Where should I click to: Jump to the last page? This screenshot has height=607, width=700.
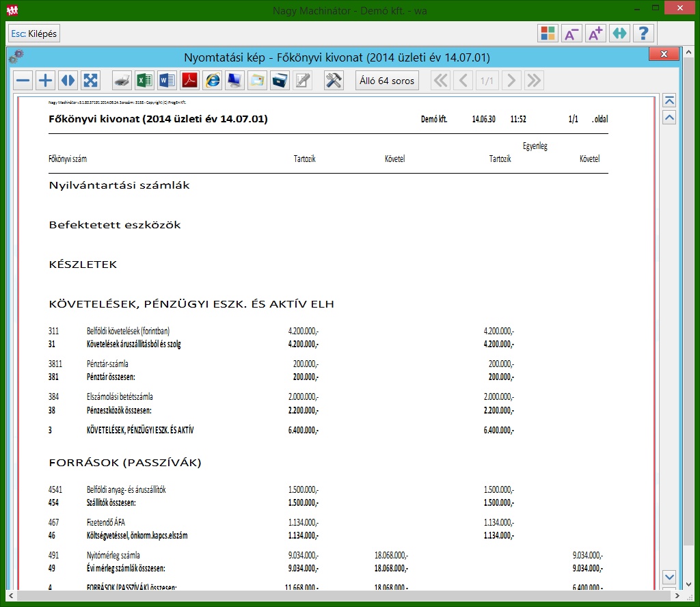pyautogui.click(x=534, y=81)
